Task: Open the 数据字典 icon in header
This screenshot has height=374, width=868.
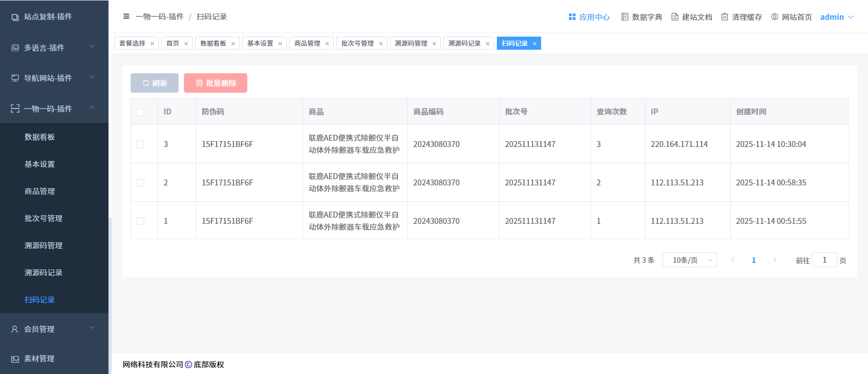Action: [625, 17]
